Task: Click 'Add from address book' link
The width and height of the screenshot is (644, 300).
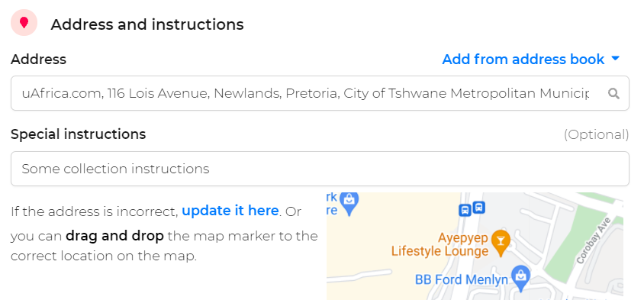Action: click(x=523, y=60)
